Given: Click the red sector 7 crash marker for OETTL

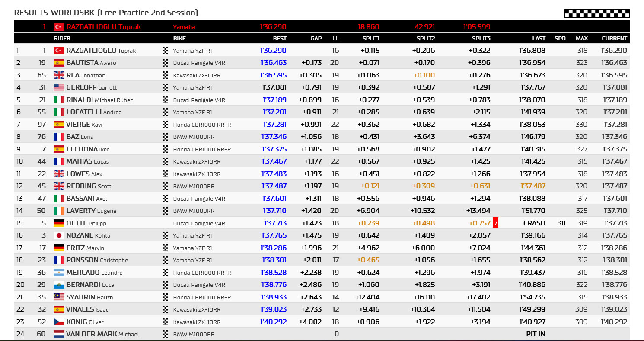Looking at the screenshot, I should point(496,223).
